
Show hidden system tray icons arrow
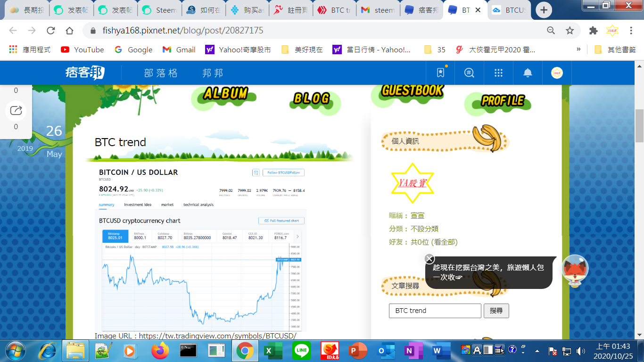pos(537,351)
